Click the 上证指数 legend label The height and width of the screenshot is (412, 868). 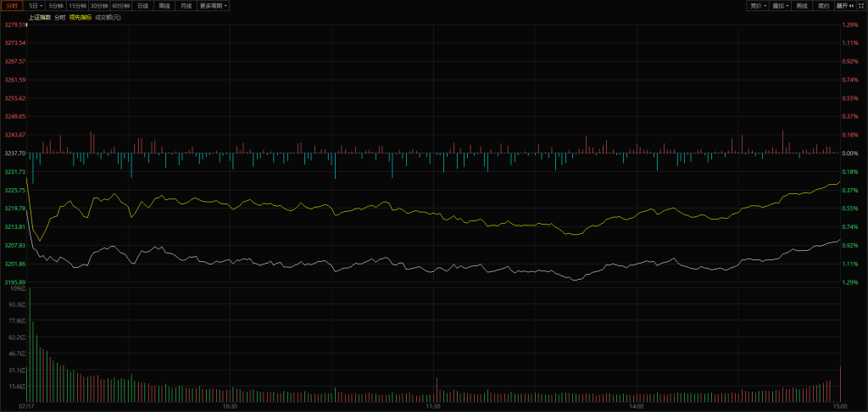(x=40, y=17)
